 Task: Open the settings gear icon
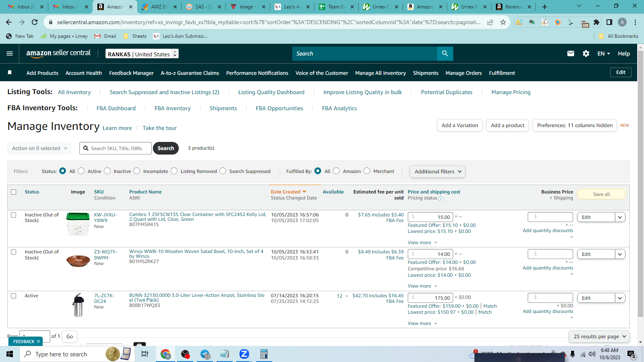pos(586,53)
